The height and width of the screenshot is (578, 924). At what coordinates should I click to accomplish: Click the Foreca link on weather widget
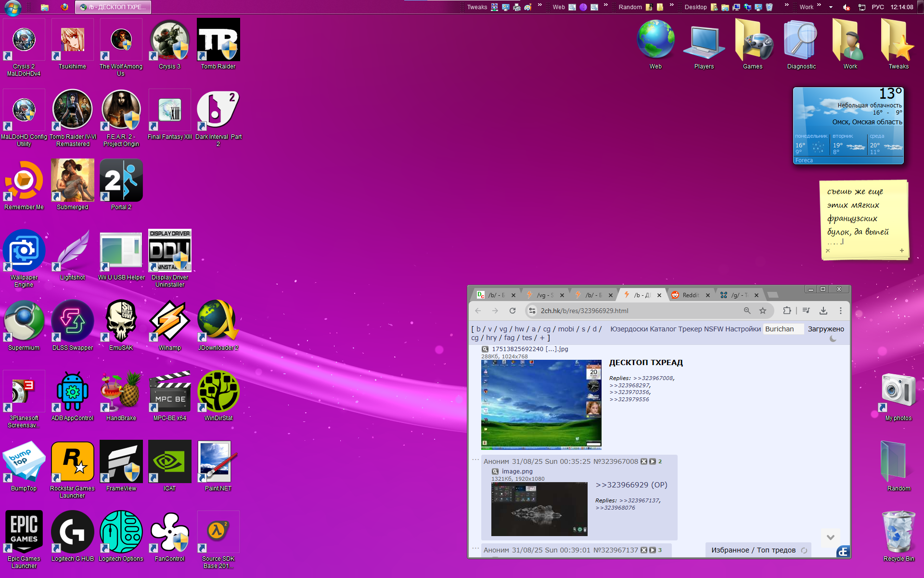point(804,160)
